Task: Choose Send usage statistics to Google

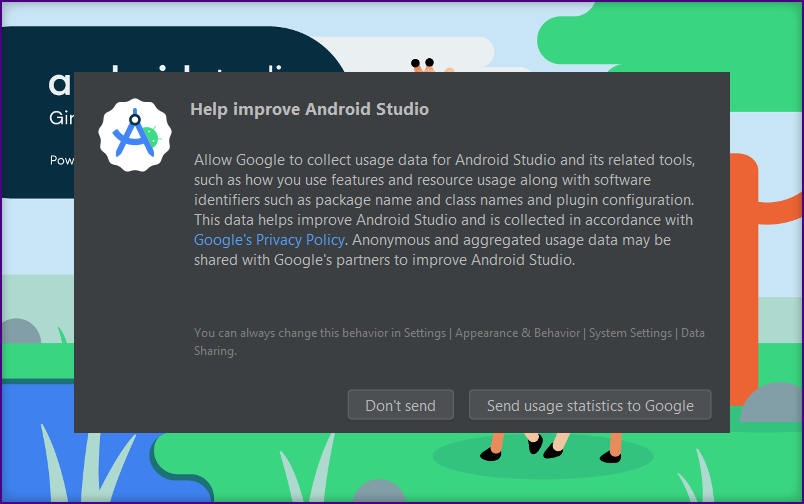Action: [590, 405]
